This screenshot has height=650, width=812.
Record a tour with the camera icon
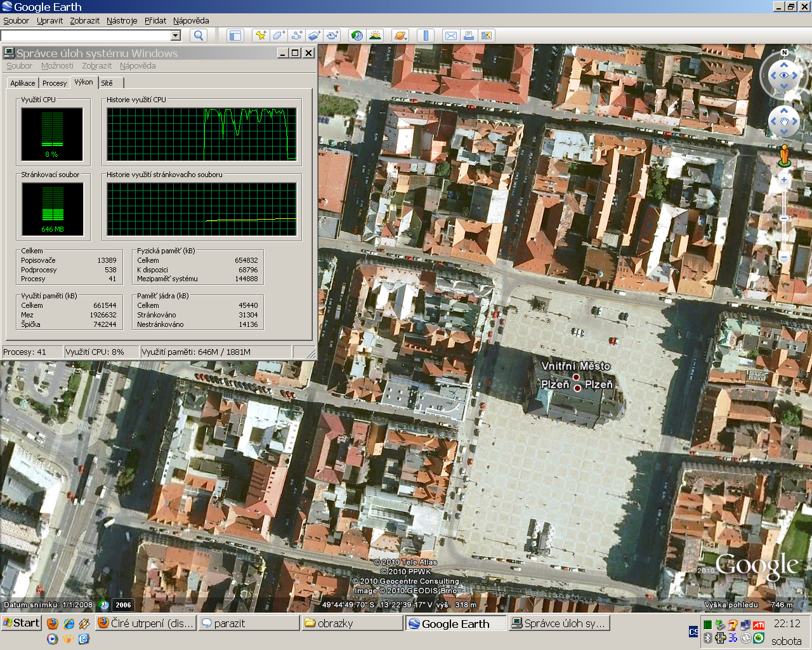(332, 36)
